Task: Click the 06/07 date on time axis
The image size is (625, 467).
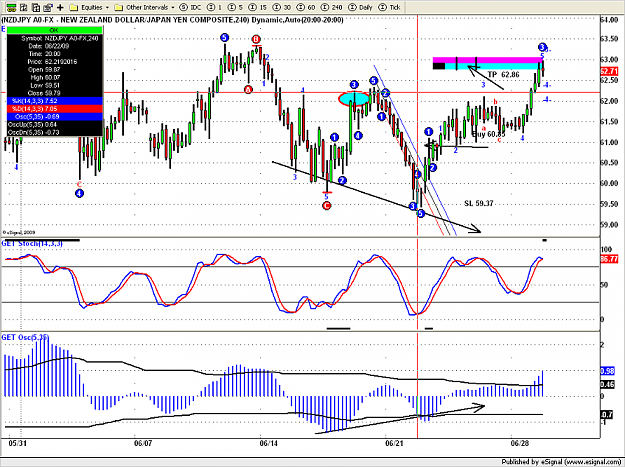Action: click(143, 443)
